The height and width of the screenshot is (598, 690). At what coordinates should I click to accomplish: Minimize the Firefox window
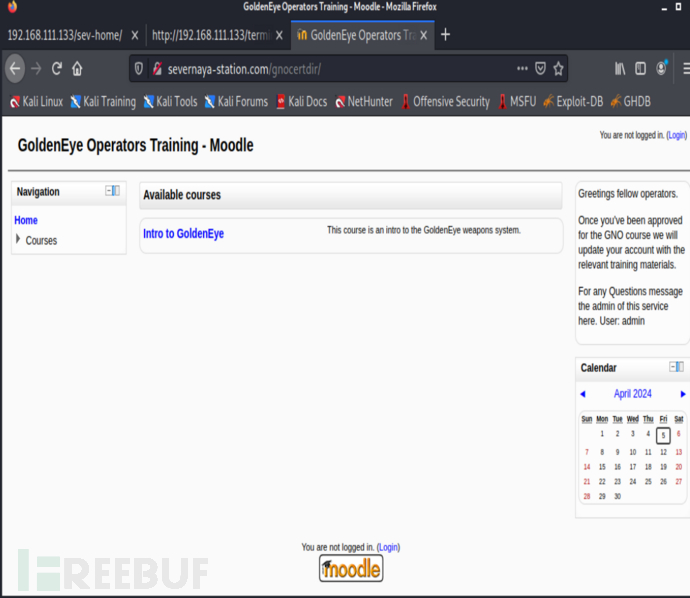click(664, 8)
